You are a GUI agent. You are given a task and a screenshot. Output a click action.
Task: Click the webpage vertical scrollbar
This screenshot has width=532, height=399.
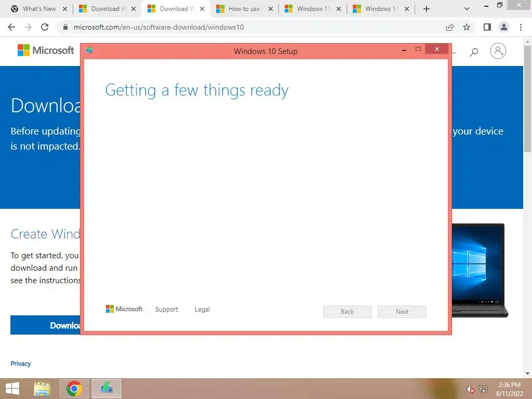[x=527, y=98]
